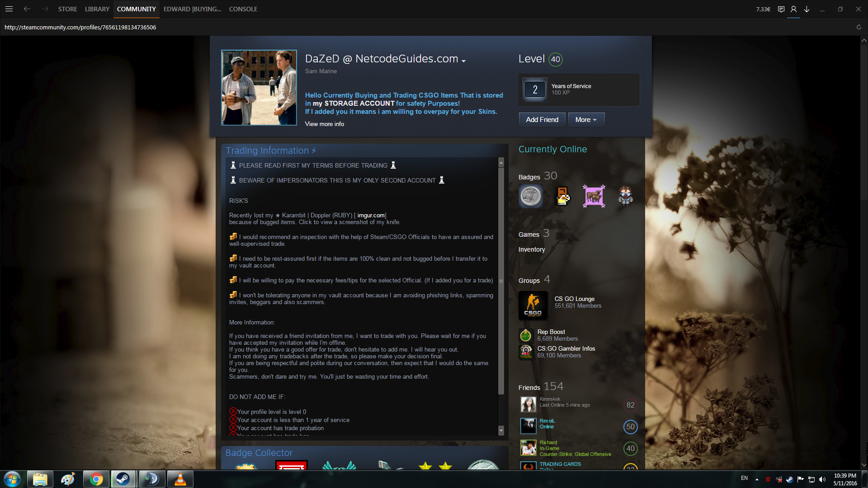868x488 pixels.
Task: Open the Steam hamburger menu icon
Action: click(x=9, y=9)
